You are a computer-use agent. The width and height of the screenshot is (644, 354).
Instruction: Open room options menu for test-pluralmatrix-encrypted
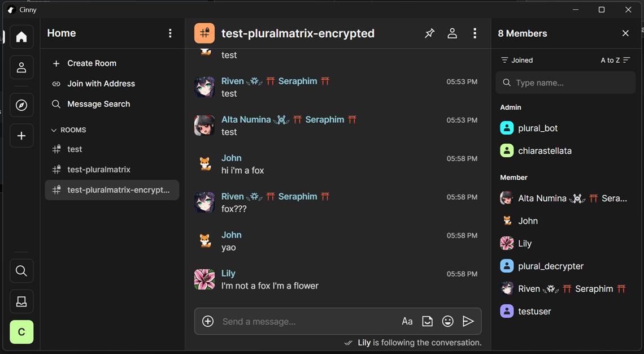point(475,33)
